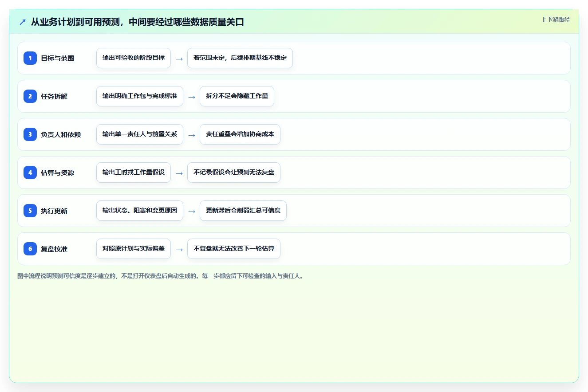Select step badge 4 for 估算与资源

click(30, 172)
